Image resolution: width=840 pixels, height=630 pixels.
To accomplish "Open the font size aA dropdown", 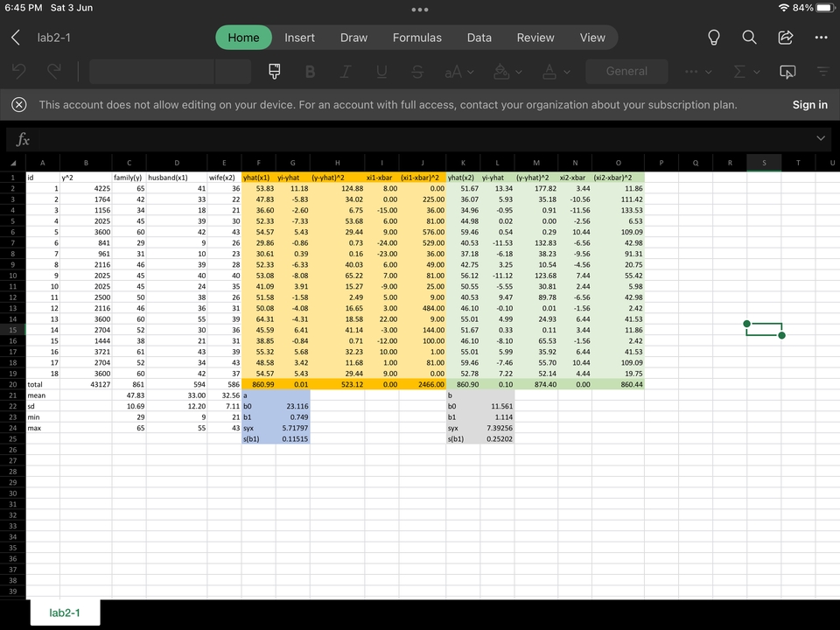I will 459,72.
